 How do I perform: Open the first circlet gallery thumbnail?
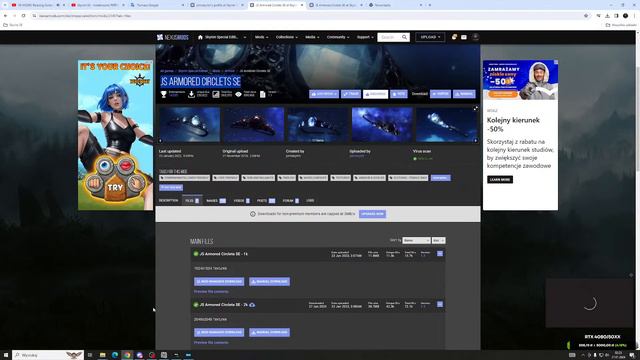point(189,124)
